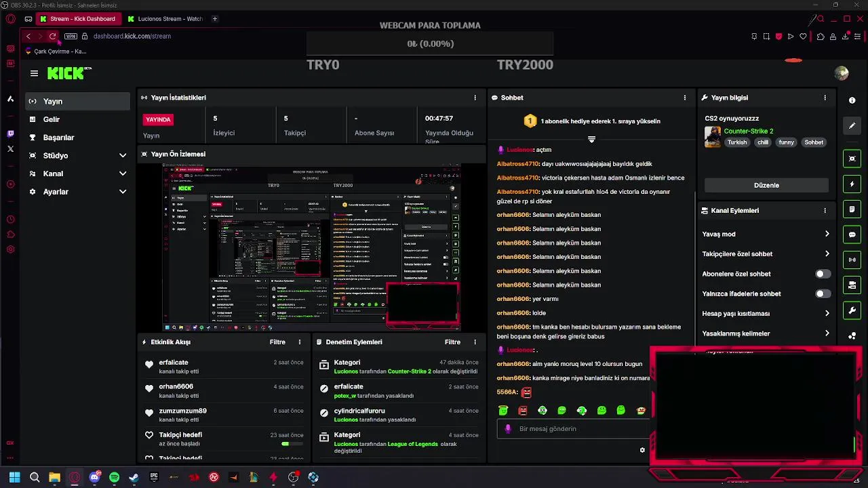Open Windows Start menu

[14, 477]
